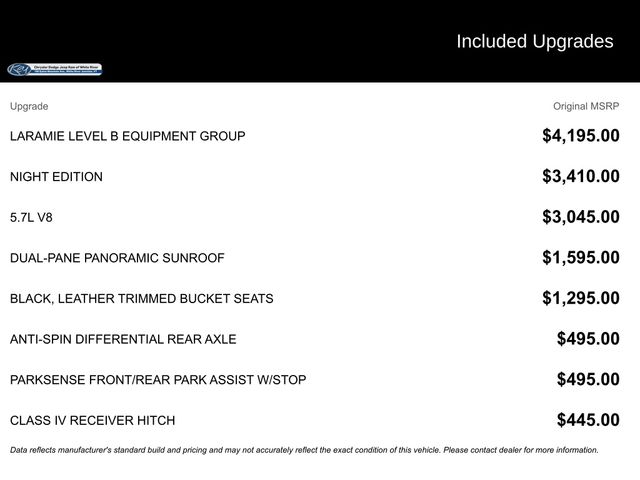Click the 5.7L V8 upgrade entry
Viewport: 640px width, 480px height.
coord(31,217)
